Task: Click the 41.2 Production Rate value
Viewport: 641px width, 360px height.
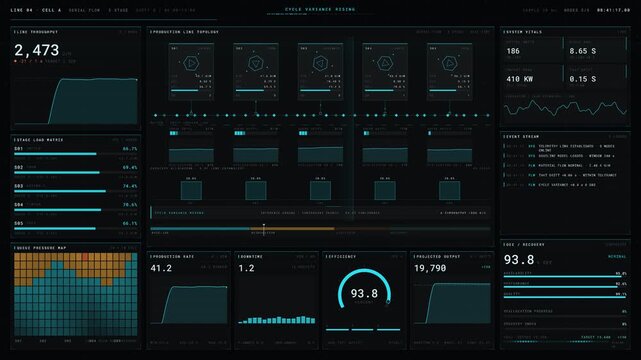Action: (x=161, y=268)
